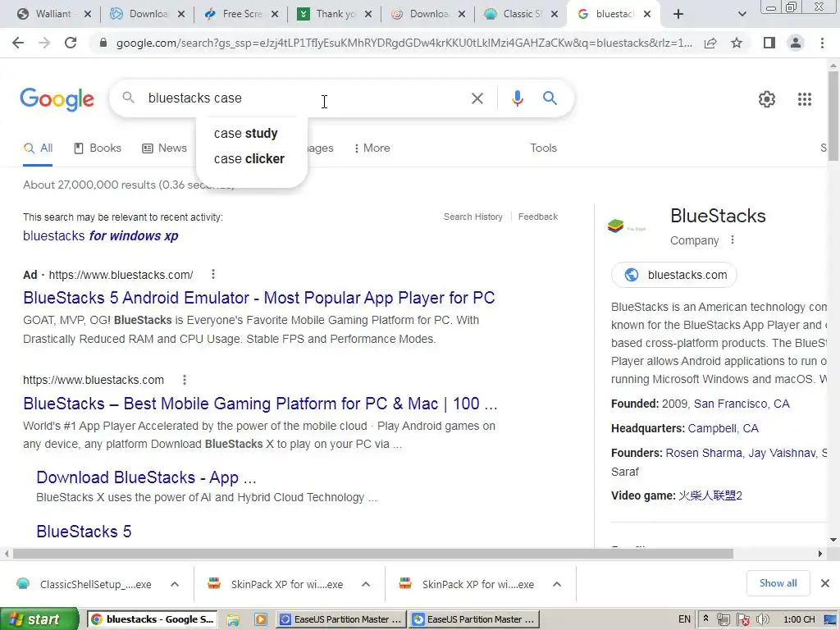840x630 pixels.
Task: Select the News results tab
Action: point(164,148)
